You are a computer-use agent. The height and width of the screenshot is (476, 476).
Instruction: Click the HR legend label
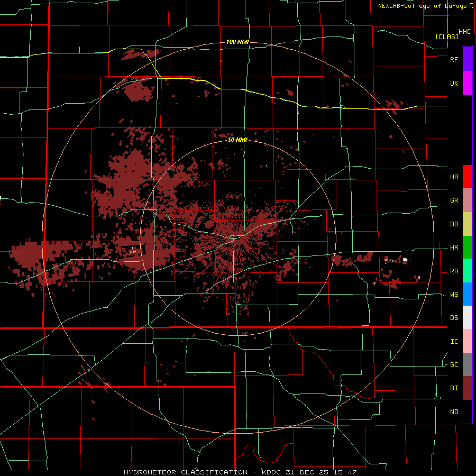coord(454,248)
